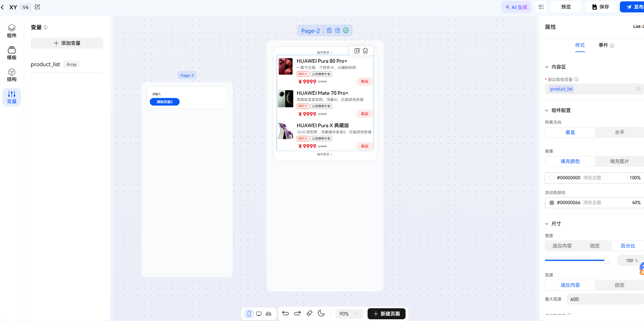This screenshot has width=644, height=321.
Task: Choose 填充图片 background fill option
Action: tap(619, 161)
